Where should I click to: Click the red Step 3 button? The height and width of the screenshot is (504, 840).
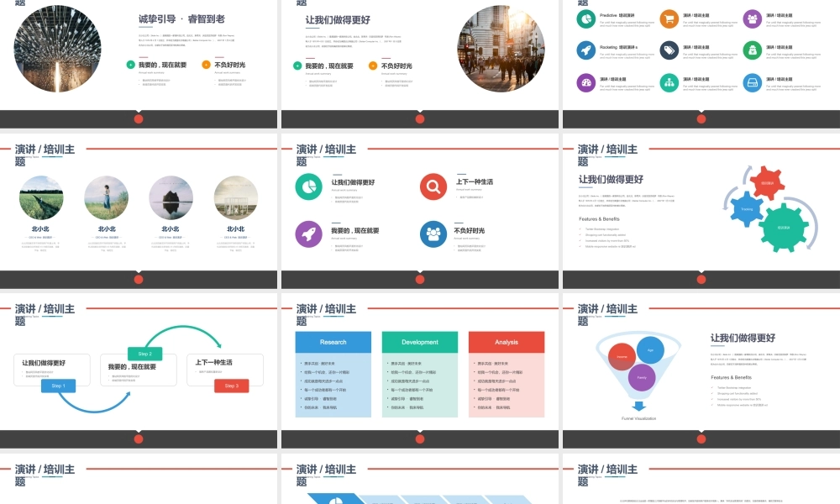click(x=232, y=386)
